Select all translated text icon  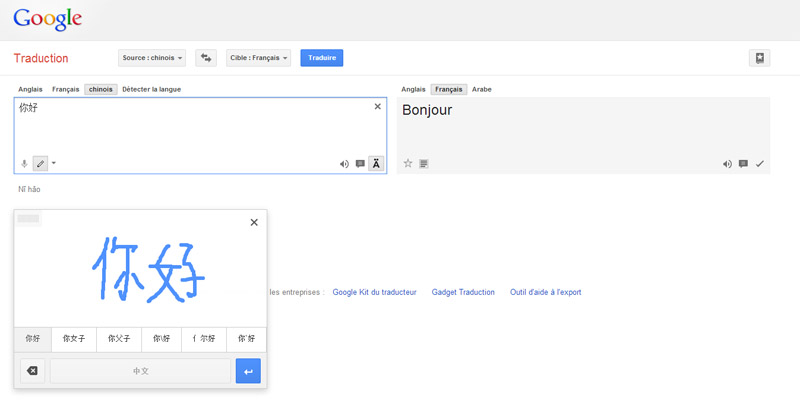pyautogui.click(x=423, y=164)
